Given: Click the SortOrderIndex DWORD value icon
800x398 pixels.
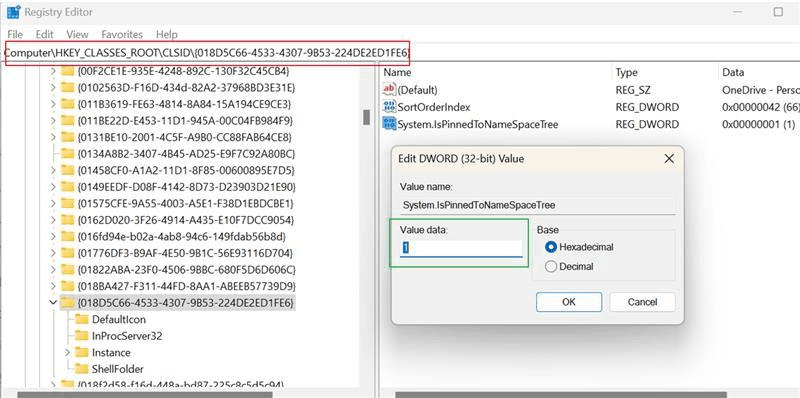Looking at the screenshot, I should [389, 107].
